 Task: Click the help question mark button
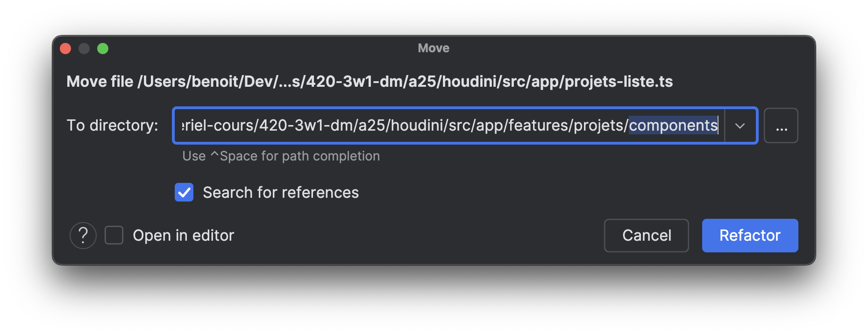[x=83, y=236]
